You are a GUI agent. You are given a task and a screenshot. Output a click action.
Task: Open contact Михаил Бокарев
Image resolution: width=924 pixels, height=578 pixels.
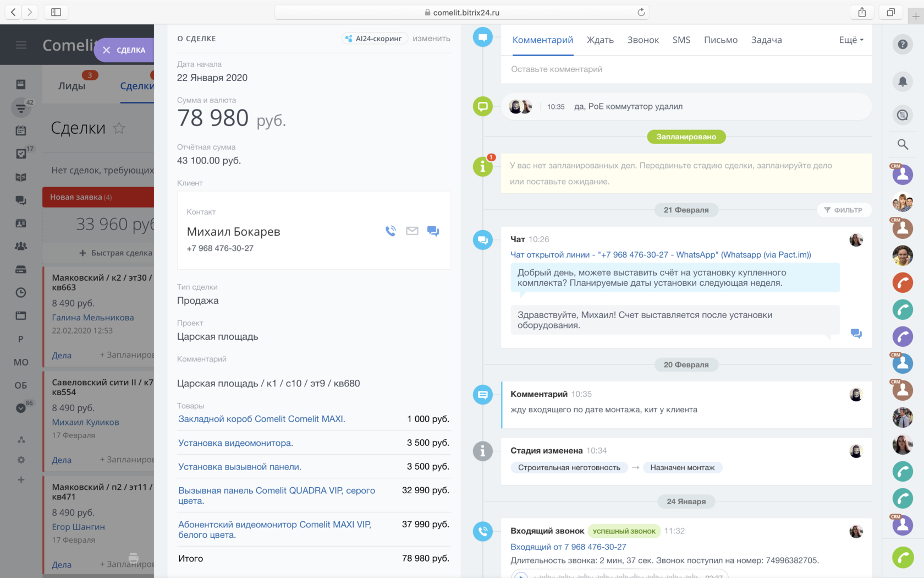coord(233,232)
